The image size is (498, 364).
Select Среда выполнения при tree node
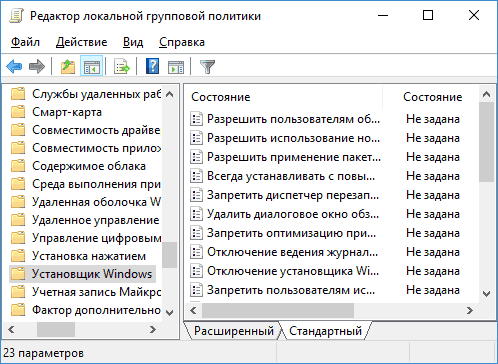pyautogui.click(x=96, y=184)
